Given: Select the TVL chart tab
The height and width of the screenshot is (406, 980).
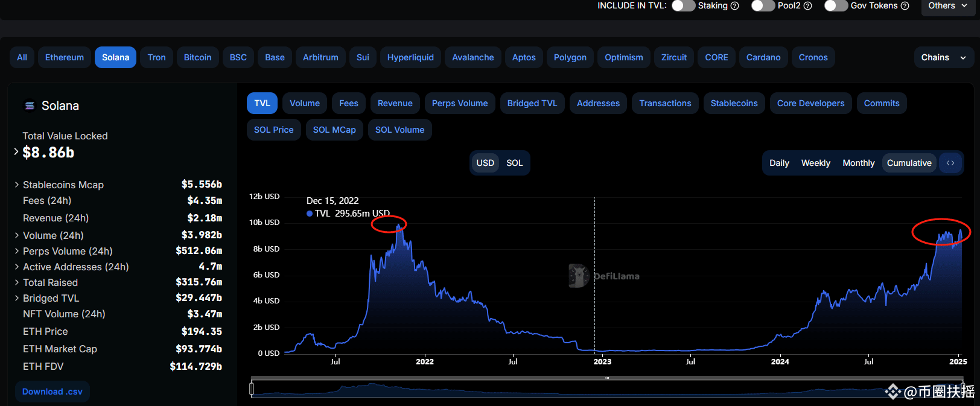Looking at the screenshot, I should [x=262, y=103].
